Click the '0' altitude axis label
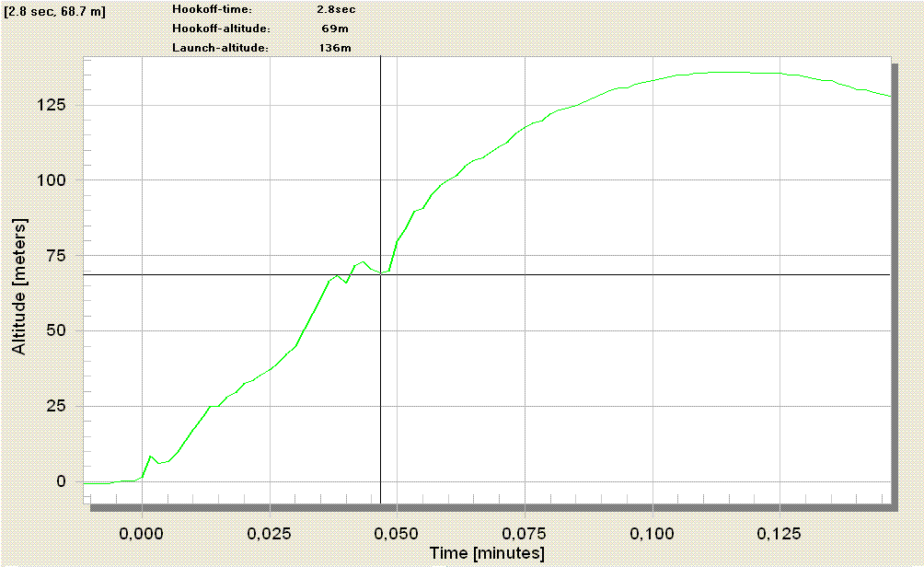 click(62, 481)
